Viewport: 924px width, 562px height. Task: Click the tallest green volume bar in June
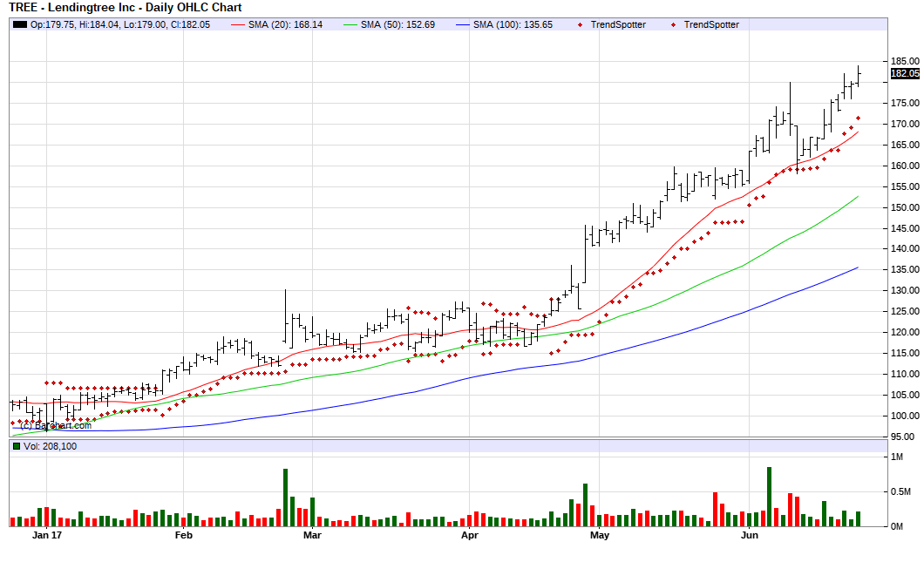point(769,497)
